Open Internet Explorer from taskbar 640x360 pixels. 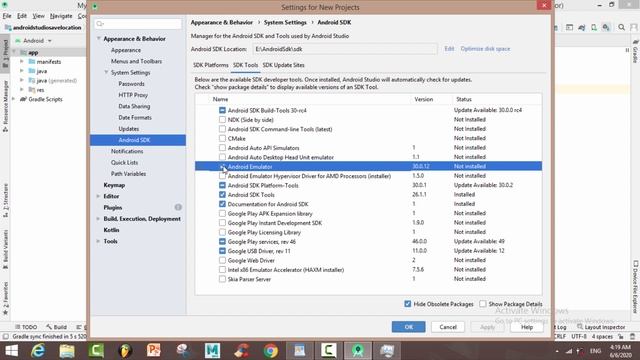click(38, 351)
